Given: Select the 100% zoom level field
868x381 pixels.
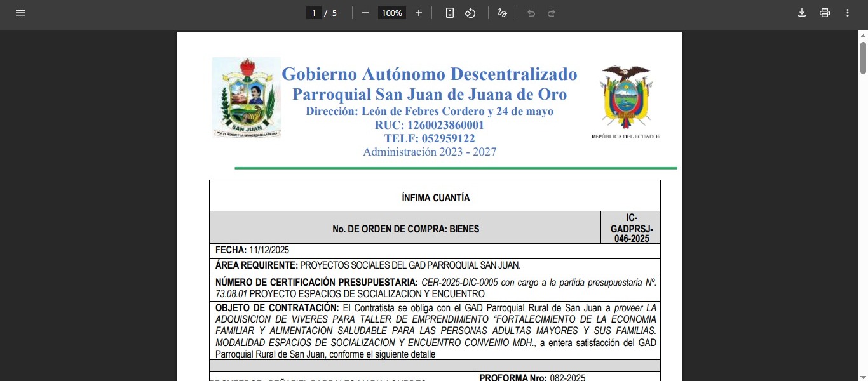Looking at the screenshot, I should coord(392,13).
